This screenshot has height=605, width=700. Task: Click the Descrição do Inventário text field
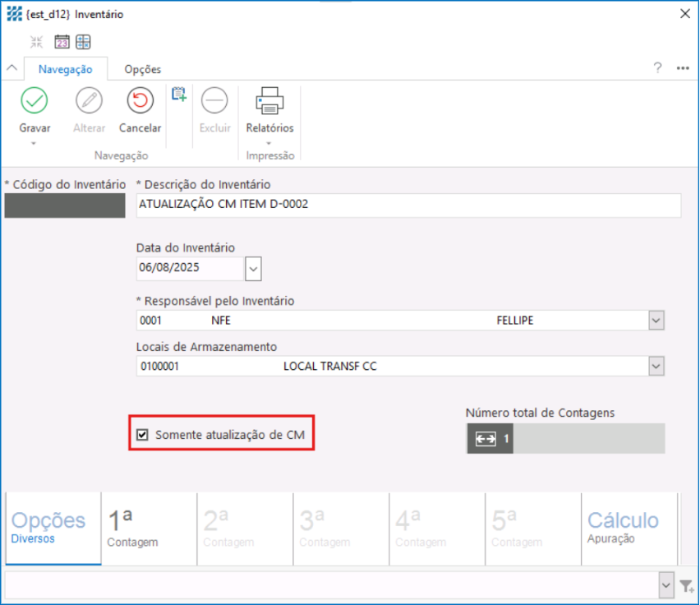tap(408, 205)
